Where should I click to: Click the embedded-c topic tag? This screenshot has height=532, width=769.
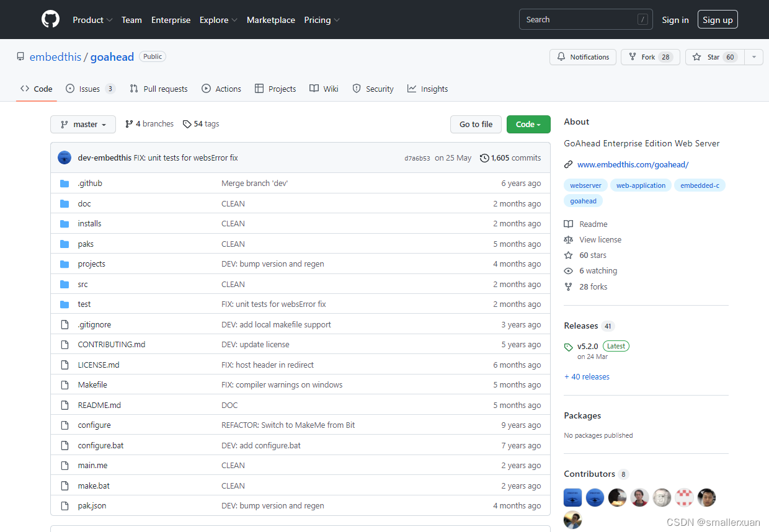(x=700, y=185)
